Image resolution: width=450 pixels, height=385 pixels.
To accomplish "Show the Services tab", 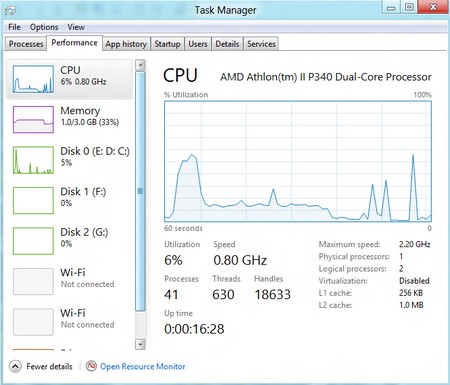I will (261, 44).
